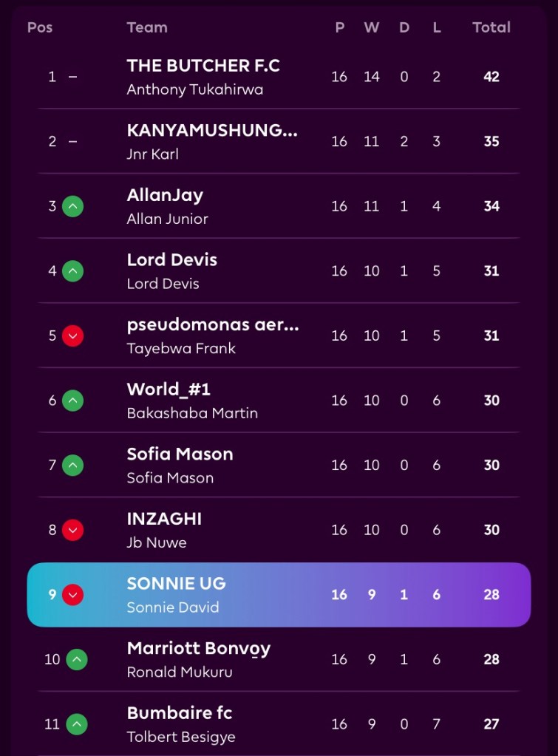Click manager name Tolbert Besigye

(x=181, y=737)
